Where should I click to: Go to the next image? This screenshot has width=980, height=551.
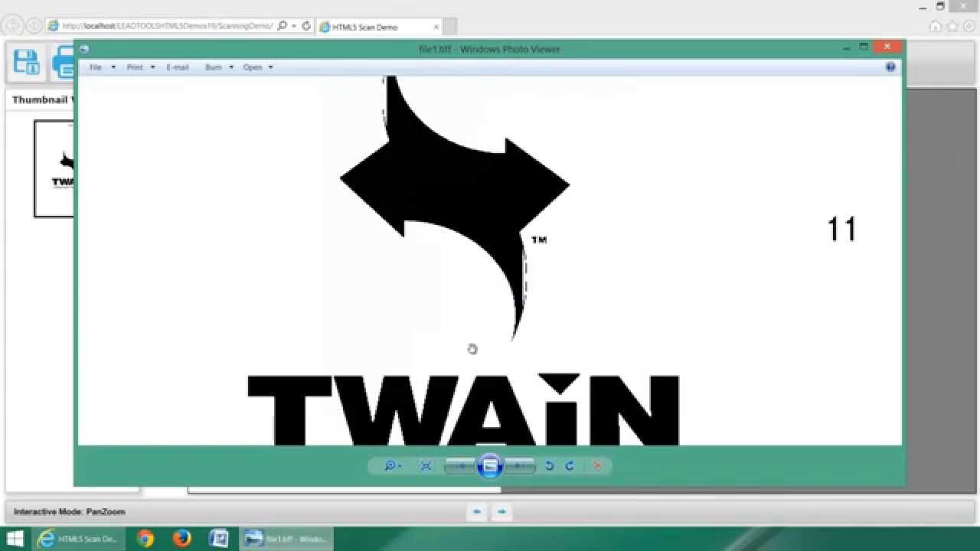pos(519,465)
